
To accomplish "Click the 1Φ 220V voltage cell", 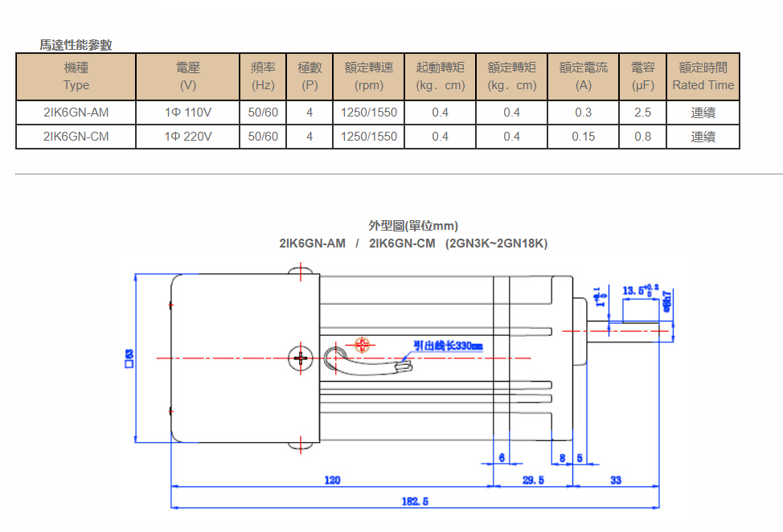I will click(188, 137).
